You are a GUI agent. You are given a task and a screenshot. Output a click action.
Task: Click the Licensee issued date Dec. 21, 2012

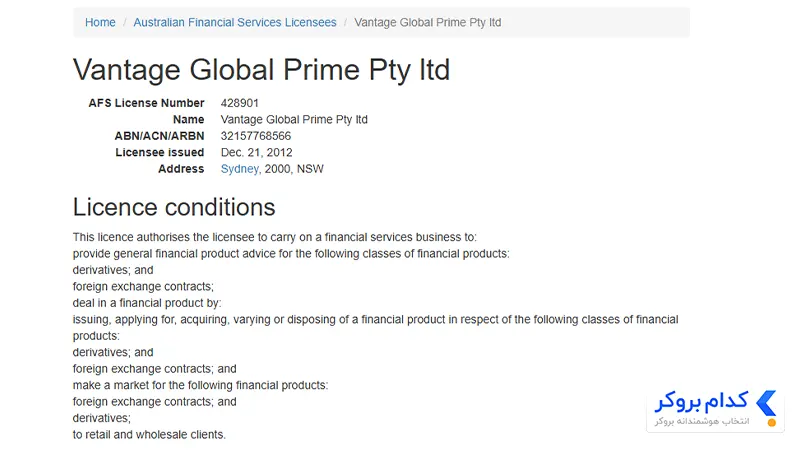256,153
